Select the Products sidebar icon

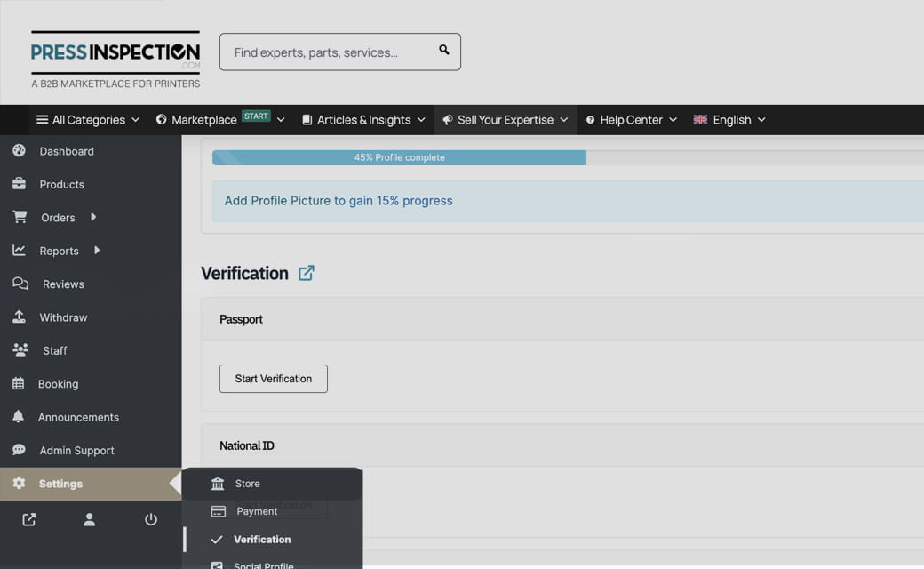click(20, 184)
